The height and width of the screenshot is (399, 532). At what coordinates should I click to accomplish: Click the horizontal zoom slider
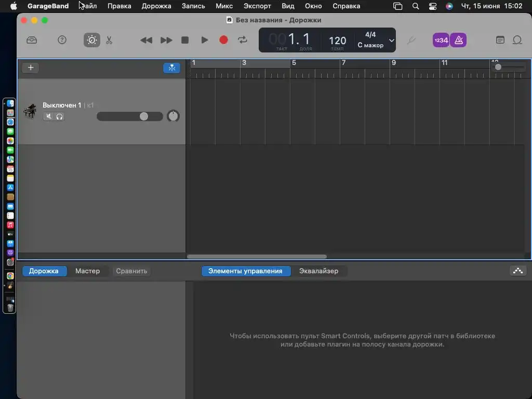(509, 67)
